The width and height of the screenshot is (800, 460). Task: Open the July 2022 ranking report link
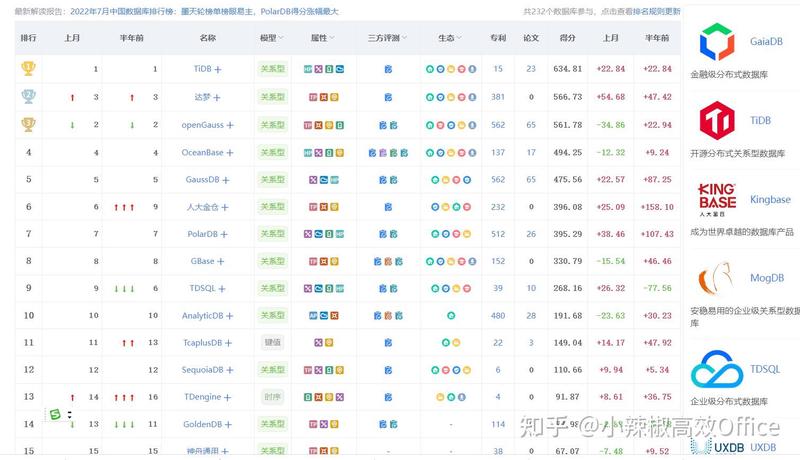coord(204,11)
